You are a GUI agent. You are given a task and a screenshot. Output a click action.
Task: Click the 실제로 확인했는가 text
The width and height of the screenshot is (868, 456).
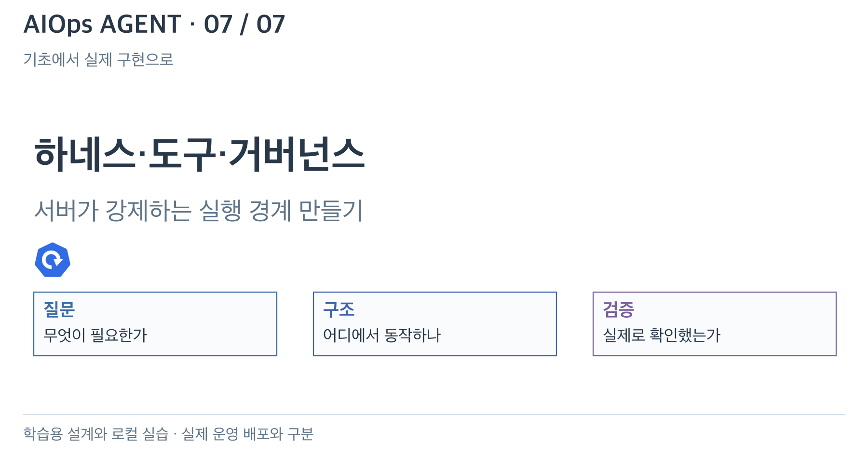coord(662,335)
